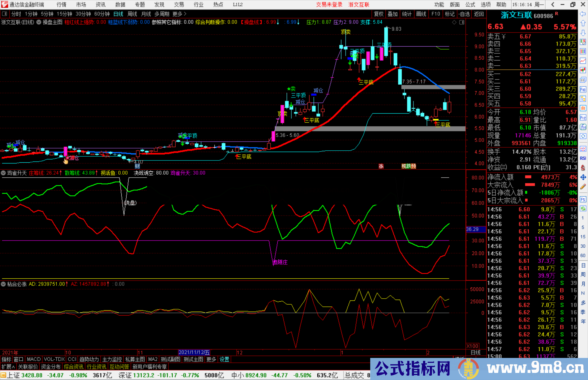
Task: Click the 复权 button
Action: [379, 14]
